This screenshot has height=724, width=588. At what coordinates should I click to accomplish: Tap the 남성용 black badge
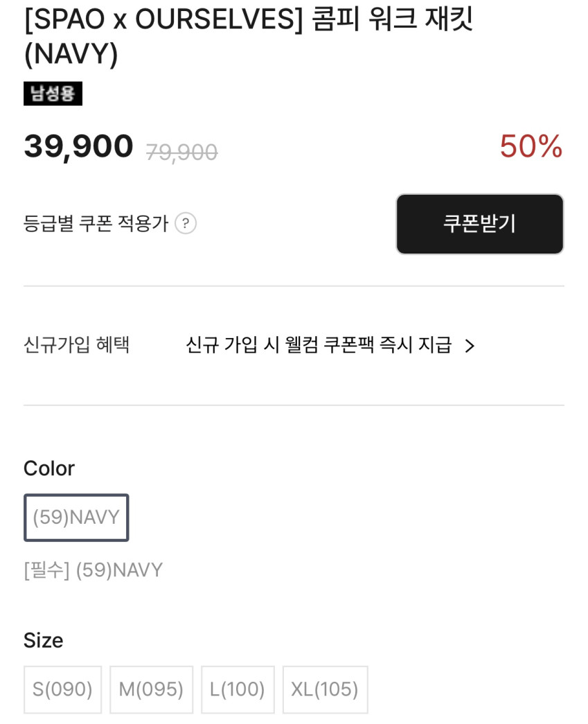tap(53, 94)
